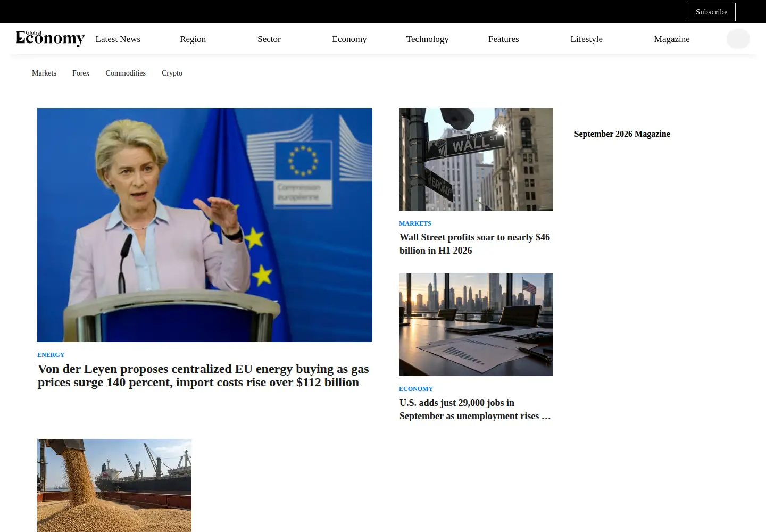Click the September 2026 Magazine heading
Viewport: 766px width, 532px height.
coord(622,134)
